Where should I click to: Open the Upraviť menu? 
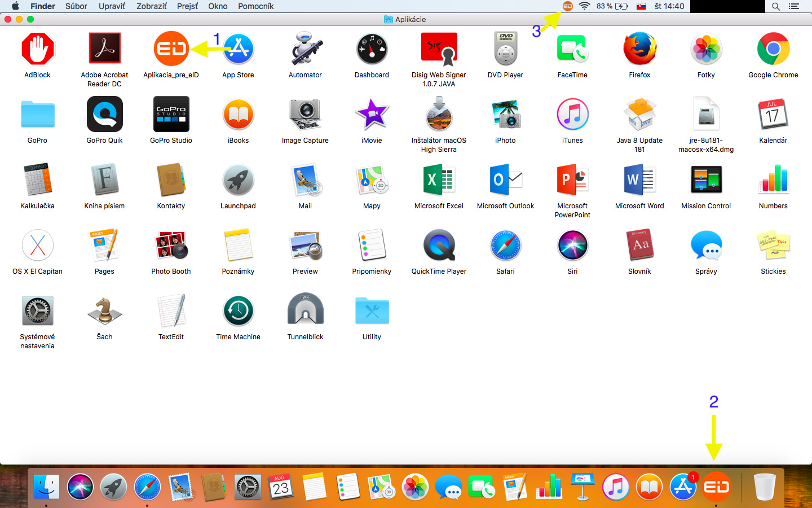[x=112, y=6]
